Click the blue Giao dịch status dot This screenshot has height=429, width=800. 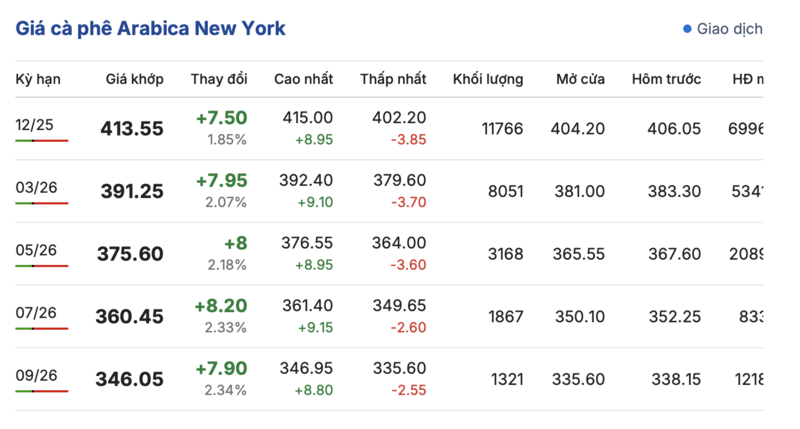click(x=687, y=29)
